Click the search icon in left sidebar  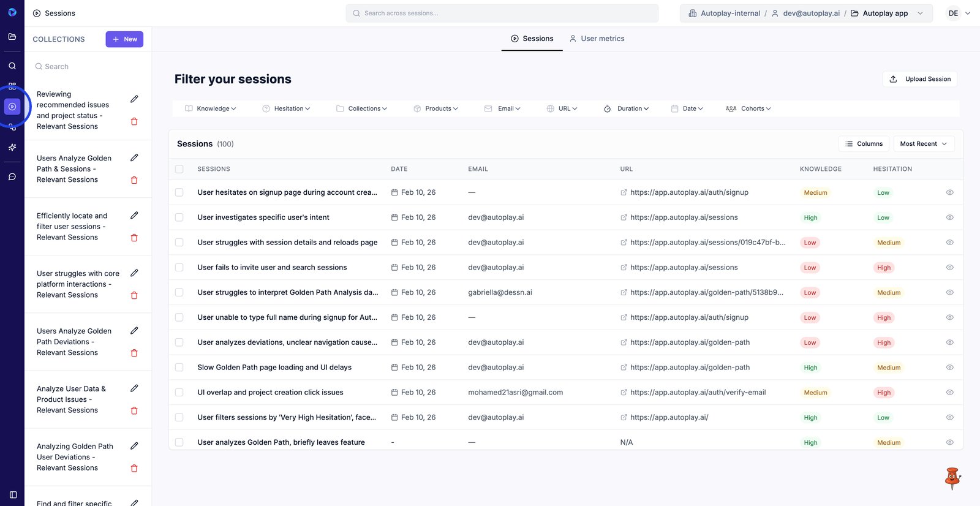(x=12, y=66)
